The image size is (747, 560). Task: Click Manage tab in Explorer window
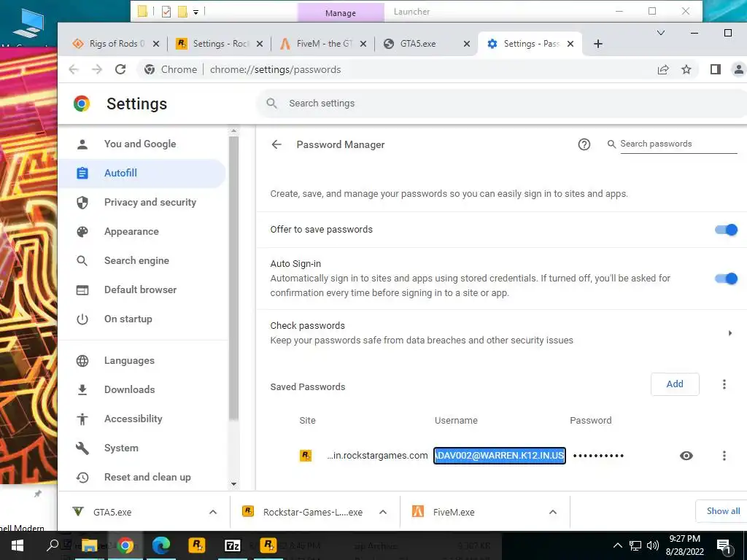point(341,13)
